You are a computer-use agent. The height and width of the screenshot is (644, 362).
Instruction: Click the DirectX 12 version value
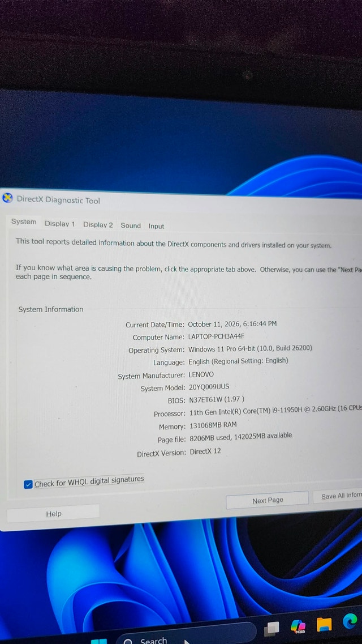[205, 451]
